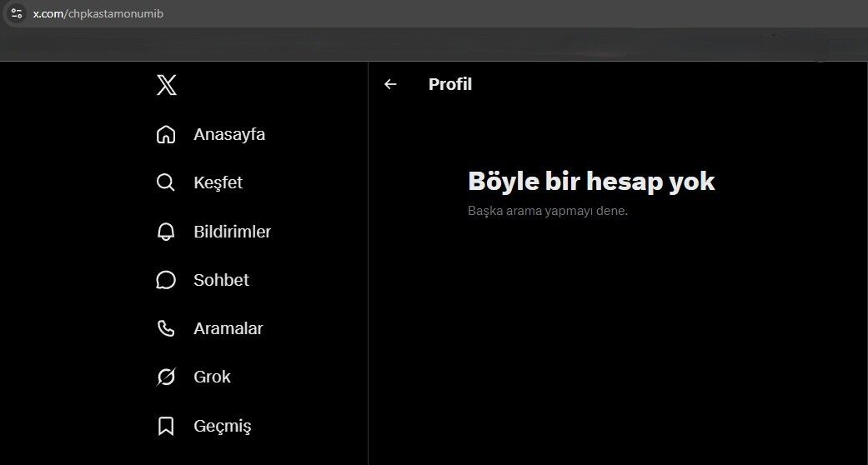Open the Grok icon in the sidebar
The image size is (868, 465).
pyautogui.click(x=166, y=377)
